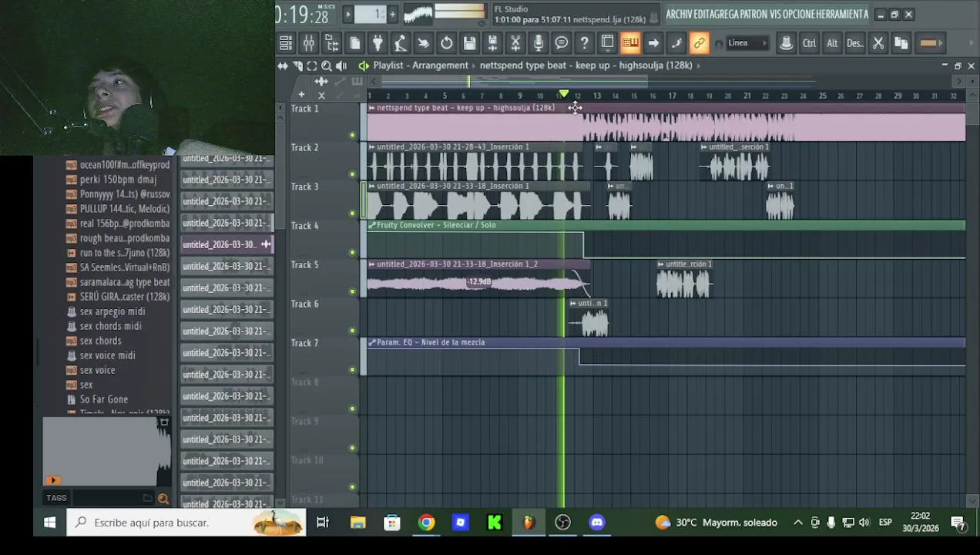Mute Track 7 with its green dot
The image size is (980, 555).
pyautogui.click(x=352, y=369)
